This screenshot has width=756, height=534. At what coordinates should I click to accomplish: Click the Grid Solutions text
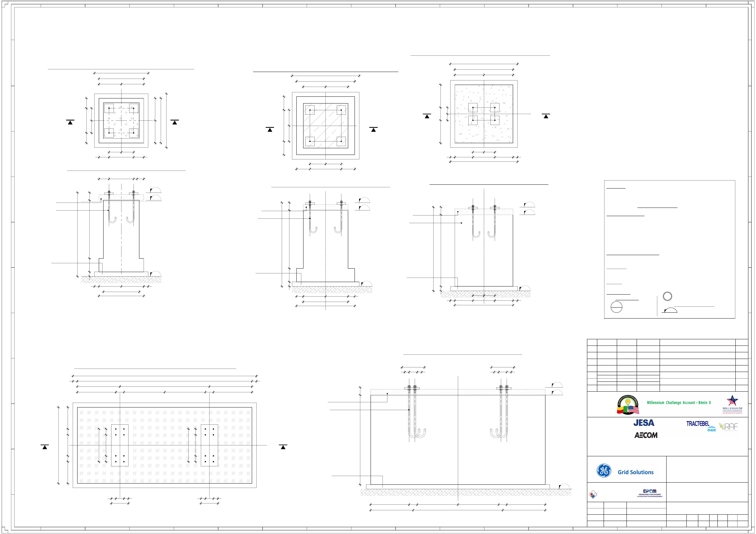click(x=635, y=472)
